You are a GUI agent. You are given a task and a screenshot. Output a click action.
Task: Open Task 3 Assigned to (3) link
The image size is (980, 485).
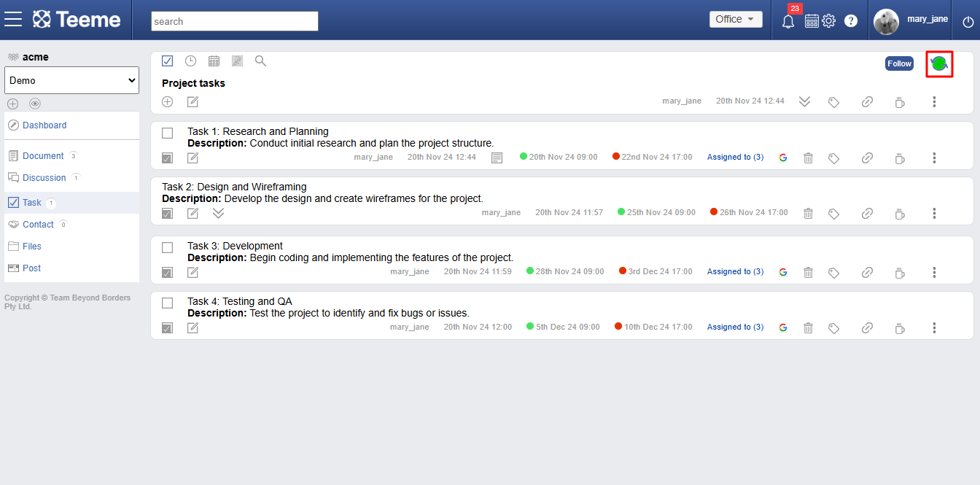point(735,271)
